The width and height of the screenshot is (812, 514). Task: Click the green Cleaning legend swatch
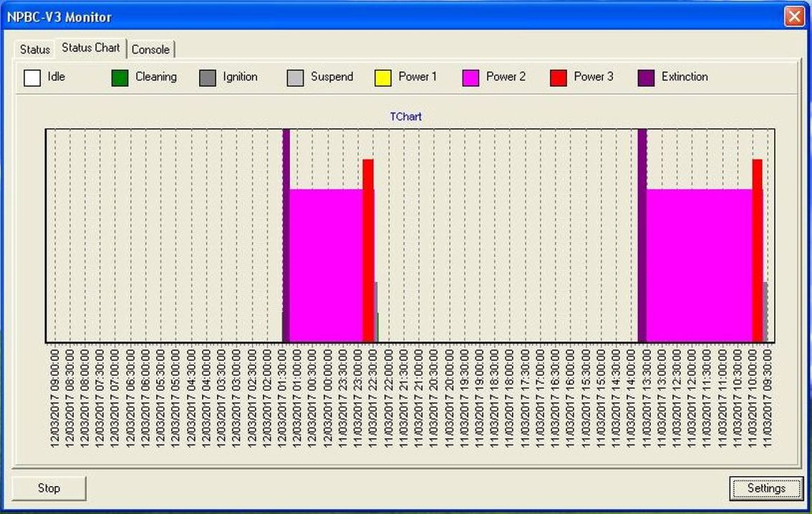[120, 77]
